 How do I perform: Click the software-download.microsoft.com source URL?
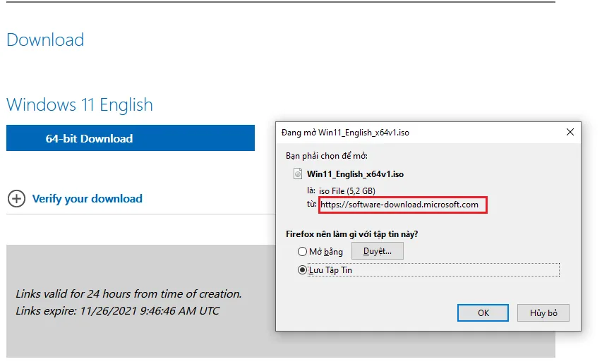(399, 205)
